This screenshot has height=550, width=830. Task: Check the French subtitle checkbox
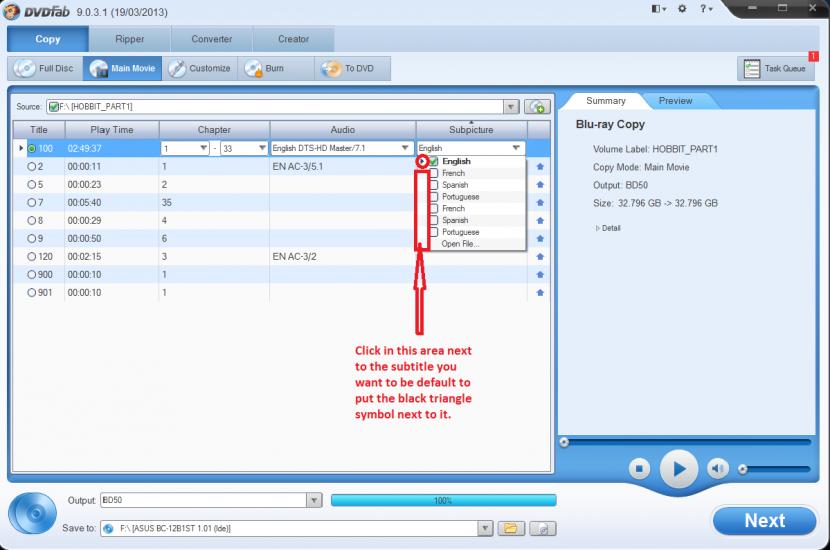(433, 173)
